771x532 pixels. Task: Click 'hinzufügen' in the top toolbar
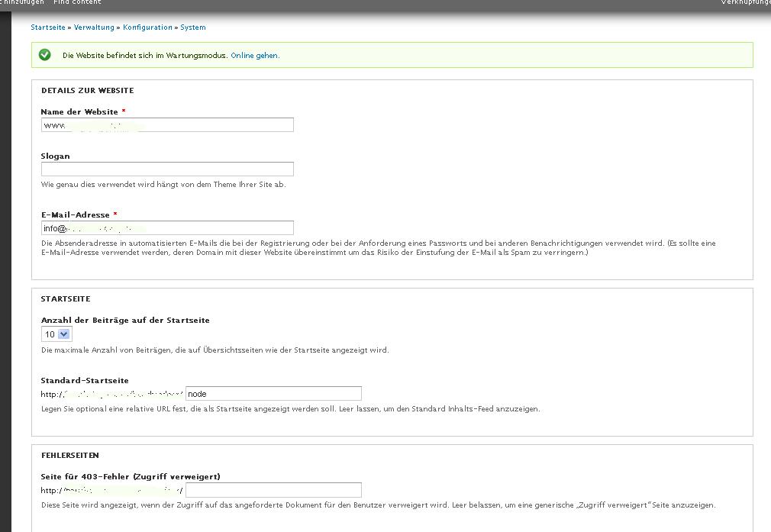[23, 2]
